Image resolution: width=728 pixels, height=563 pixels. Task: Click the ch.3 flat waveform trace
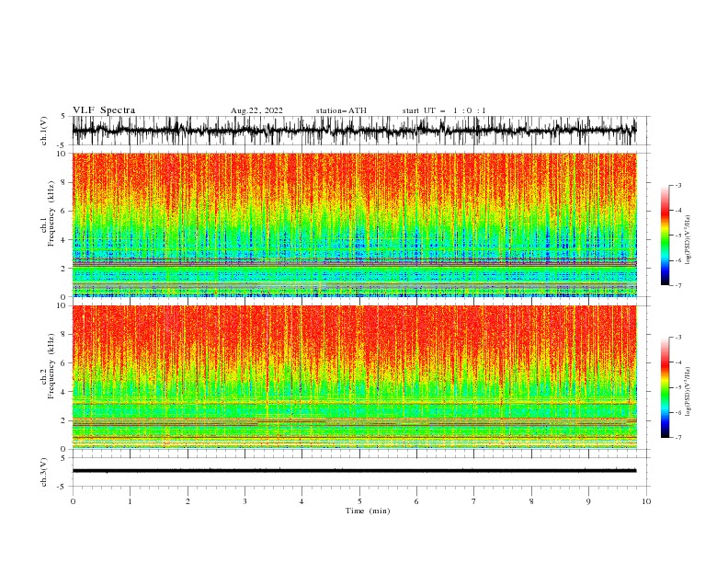[x=354, y=471]
